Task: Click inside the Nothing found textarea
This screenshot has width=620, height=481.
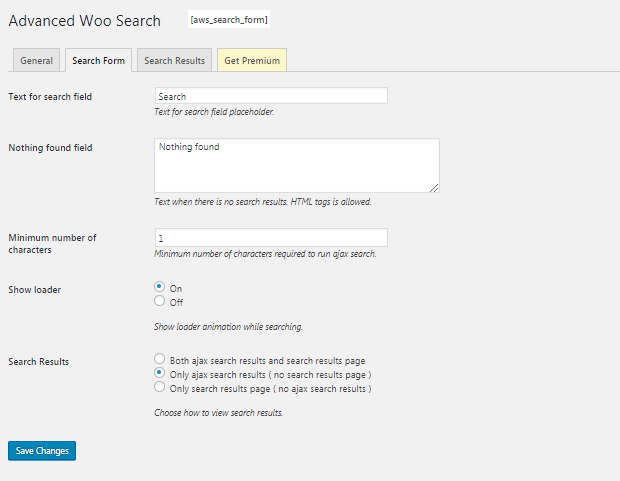Action: (x=296, y=165)
